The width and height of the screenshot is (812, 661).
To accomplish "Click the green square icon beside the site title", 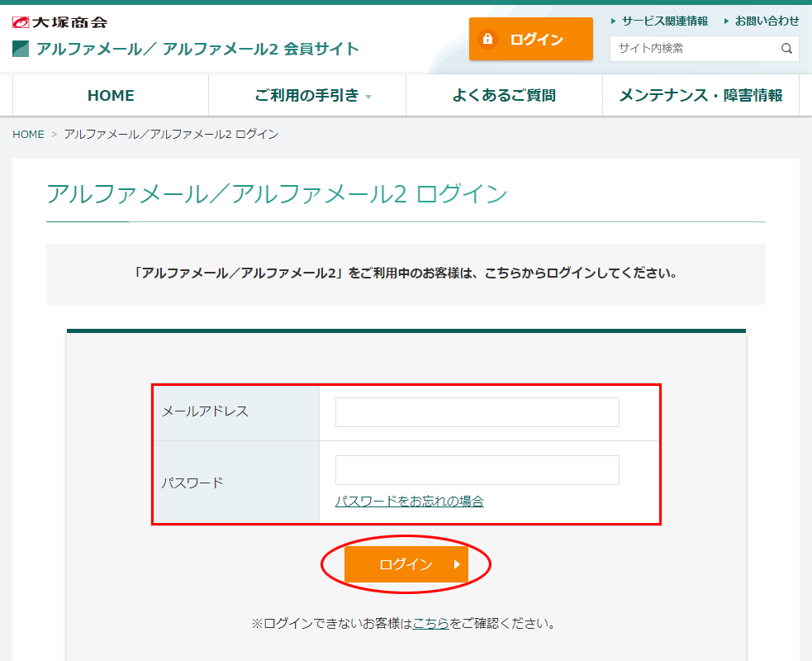I will tap(21, 49).
